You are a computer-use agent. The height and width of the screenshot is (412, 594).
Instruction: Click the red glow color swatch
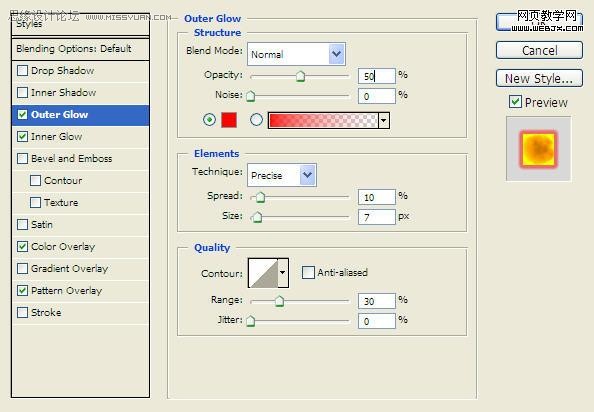[x=229, y=120]
